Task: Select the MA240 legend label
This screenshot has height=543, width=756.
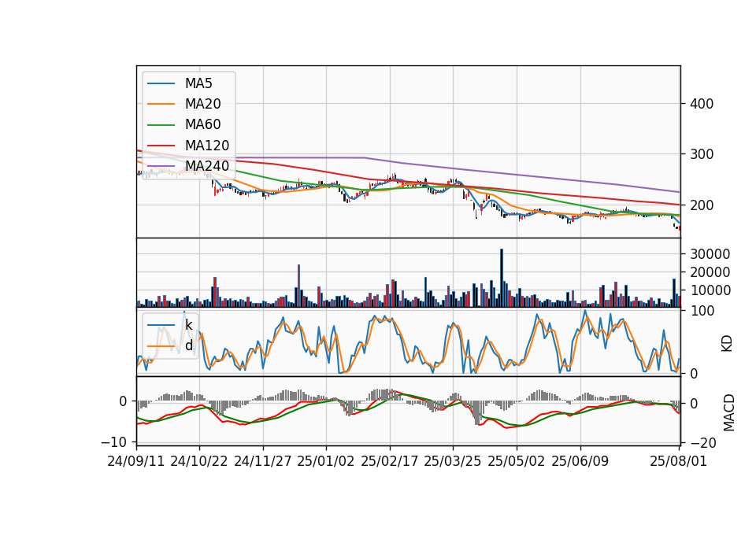Action: 207,166
